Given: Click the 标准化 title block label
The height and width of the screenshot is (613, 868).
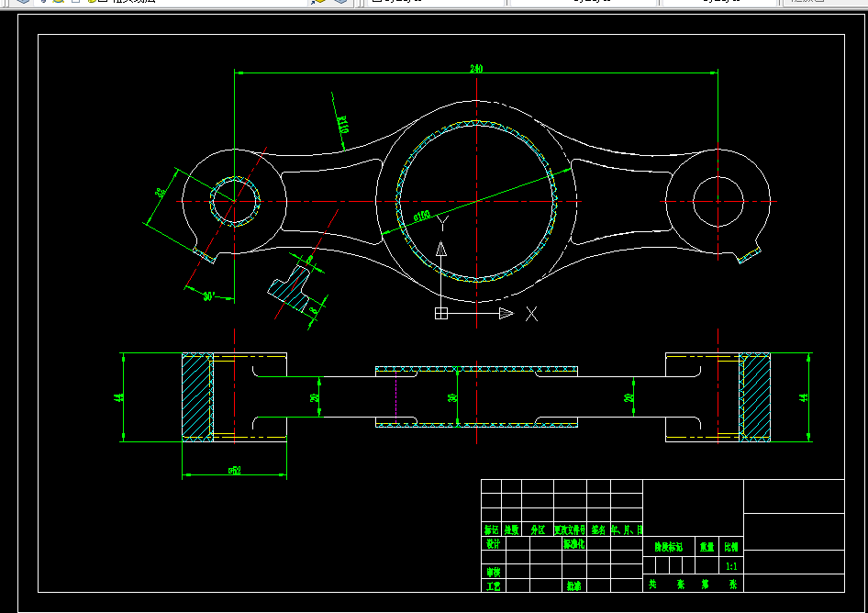Looking at the screenshot, I should (574, 544).
